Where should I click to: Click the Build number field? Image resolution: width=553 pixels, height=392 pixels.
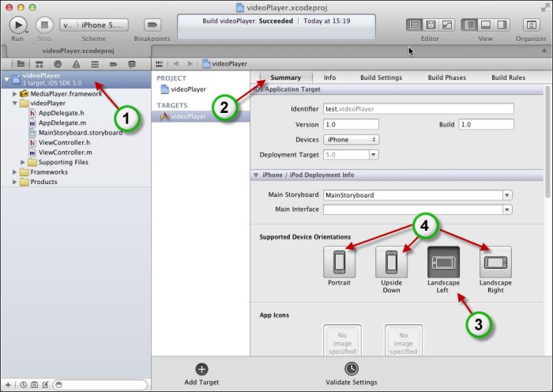[x=487, y=125]
